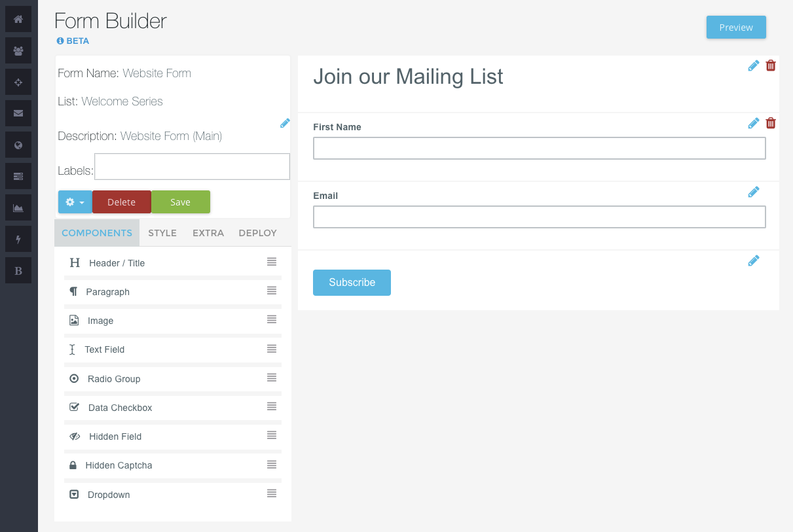
Task: Click inside the Labels input field
Action: 192,167
